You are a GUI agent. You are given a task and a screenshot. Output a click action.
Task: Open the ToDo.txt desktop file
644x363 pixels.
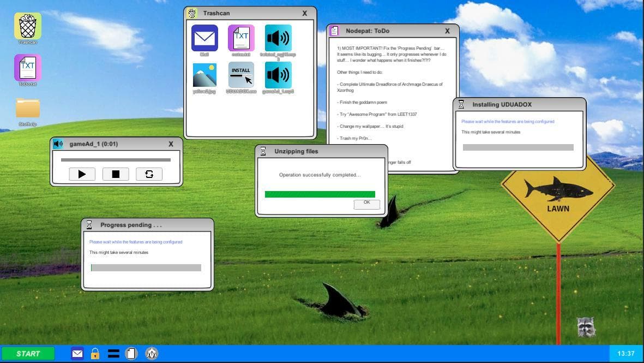pos(27,68)
